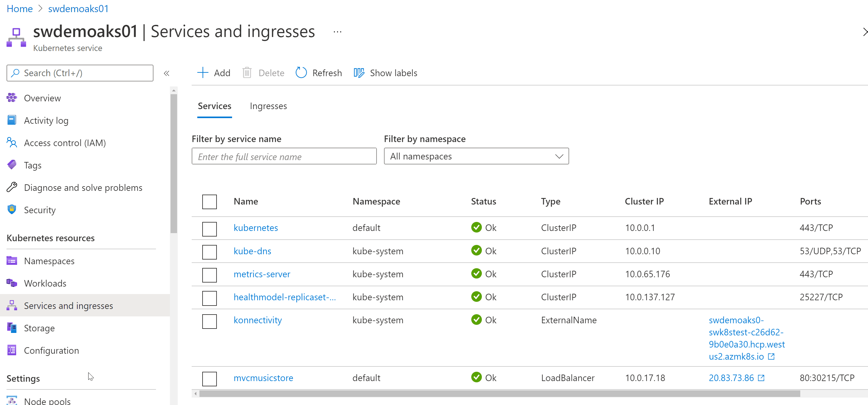Click the Filter by service name field

(284, 156)
